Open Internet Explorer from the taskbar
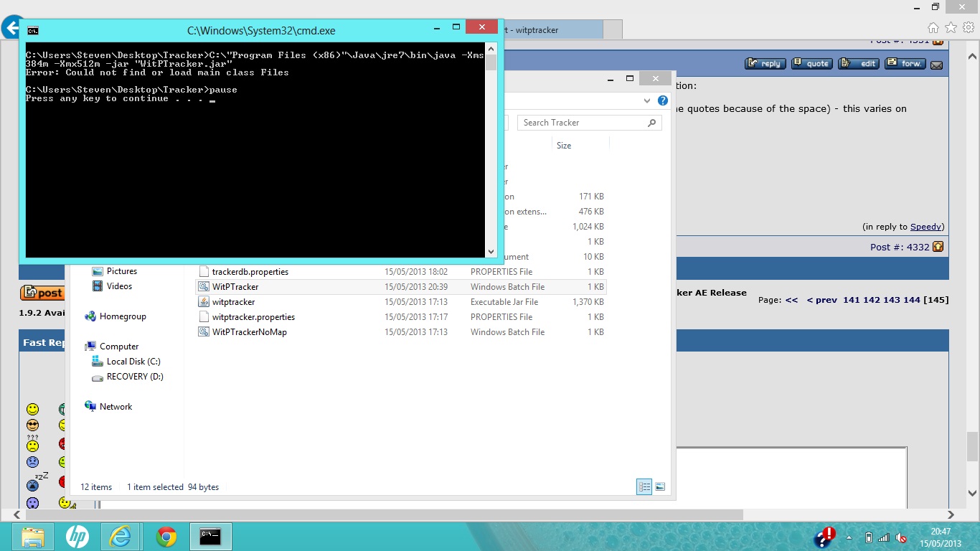980x551 pixels. pos(121,537)
